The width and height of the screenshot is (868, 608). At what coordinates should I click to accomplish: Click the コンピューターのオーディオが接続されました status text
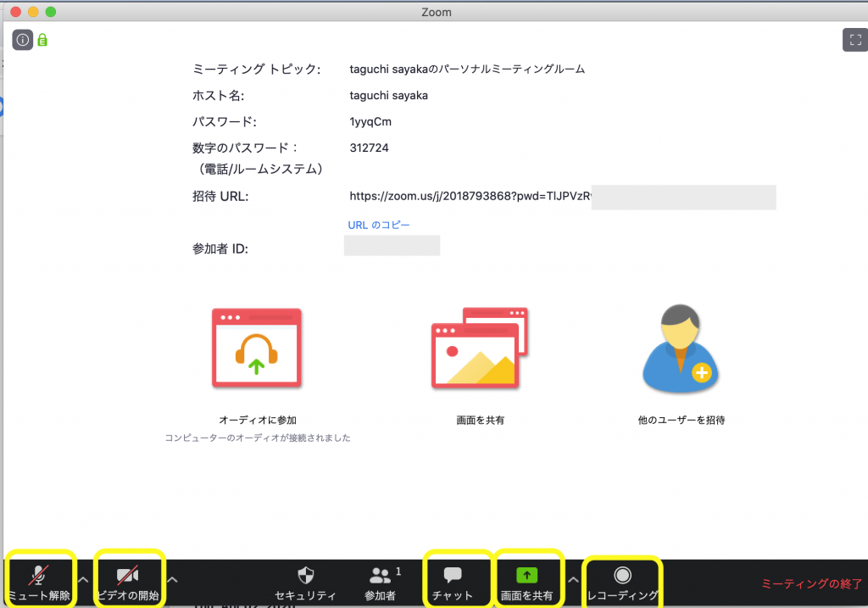tap(258, 438)
